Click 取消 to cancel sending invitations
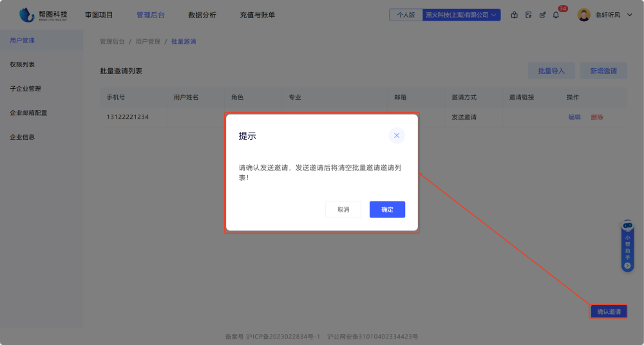Image resolution: width=644 pixels, height=345 pixels. (343, 210)
